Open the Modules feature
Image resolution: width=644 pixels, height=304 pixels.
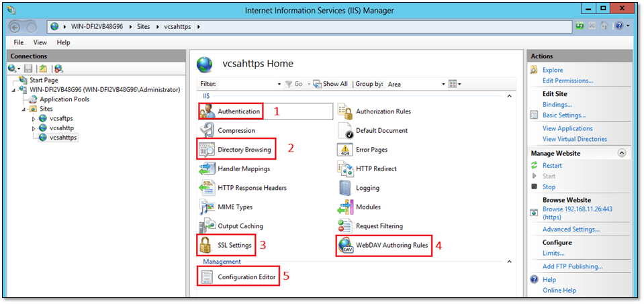pyautogui.click(x=359, y=207)
